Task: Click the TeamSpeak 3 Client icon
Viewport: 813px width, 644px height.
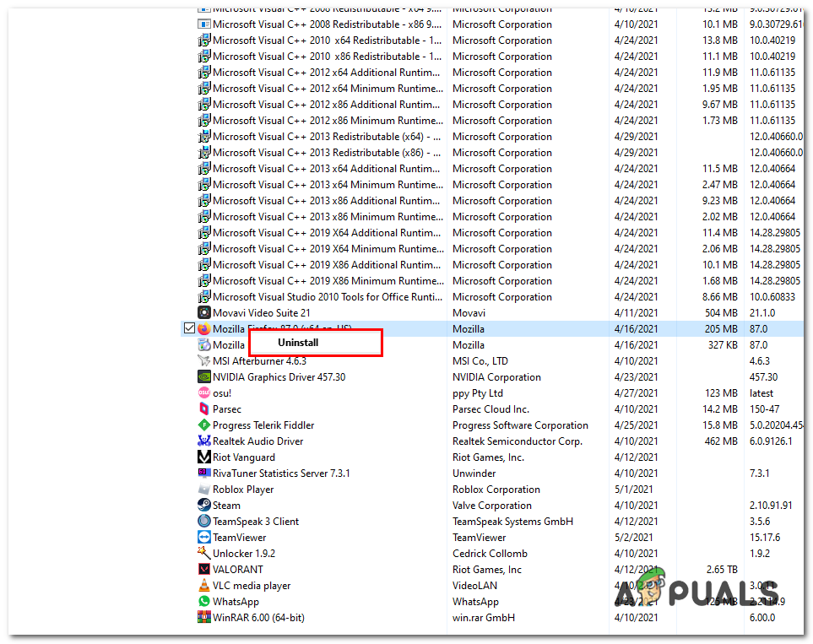Action: click(x=204, y=521)
